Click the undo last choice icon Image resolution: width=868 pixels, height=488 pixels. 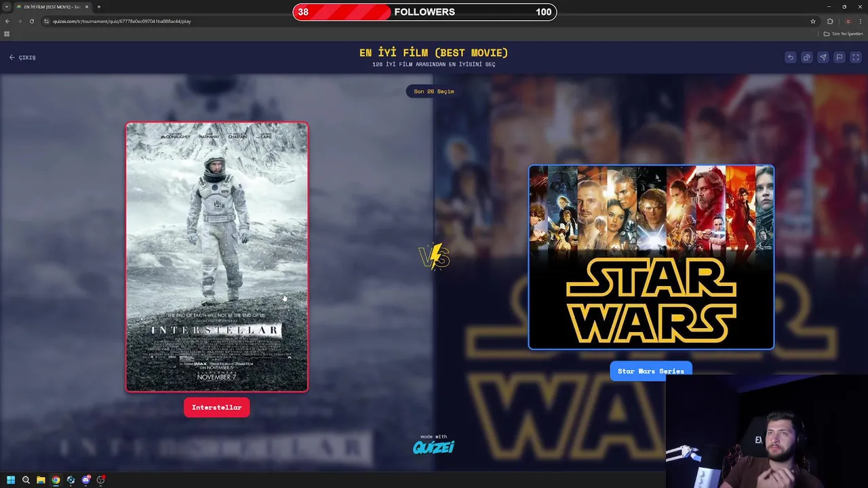790,58
